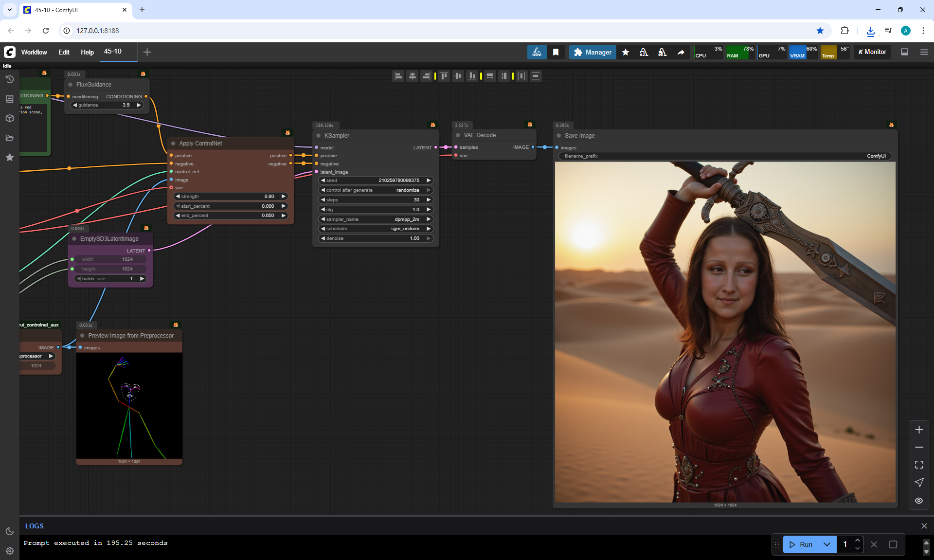Toggle dark theme moon icon
Image resolution: width=934 pixels, height=560 pixels.
point(9,531)
